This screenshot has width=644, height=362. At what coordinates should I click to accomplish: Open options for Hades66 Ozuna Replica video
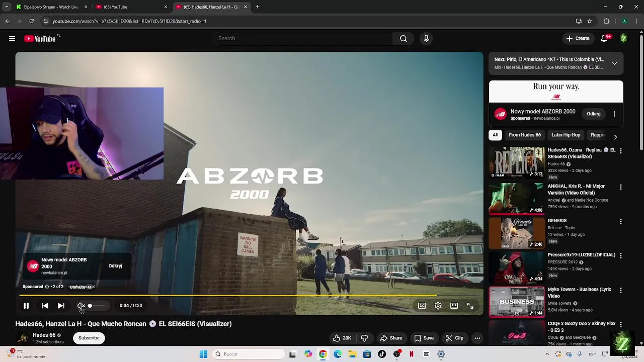(620, 151)
